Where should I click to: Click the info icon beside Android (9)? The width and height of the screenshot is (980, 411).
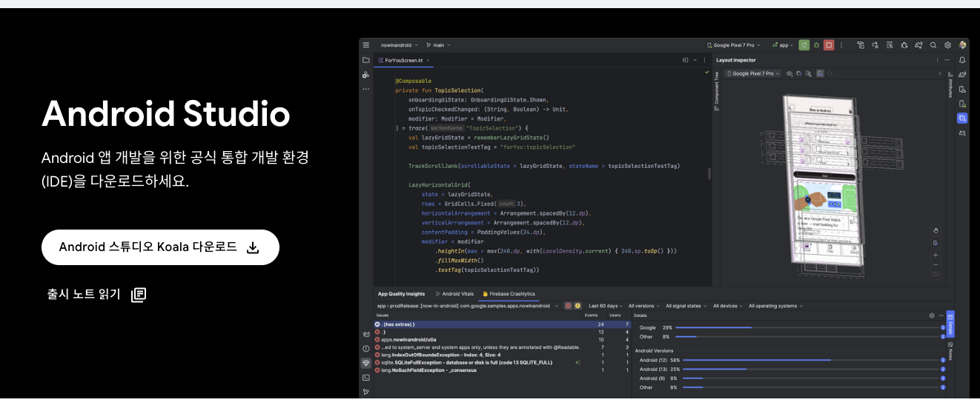tap(943, 378)
